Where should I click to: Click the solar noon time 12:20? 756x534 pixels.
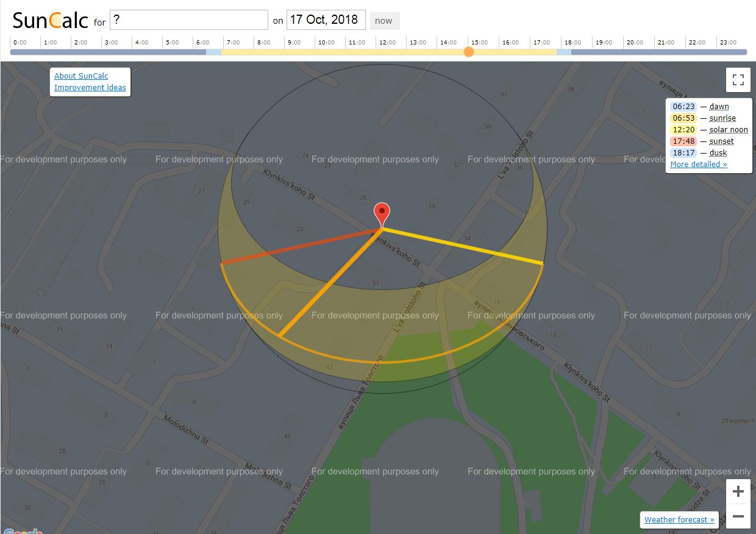[x=683, y=130]
